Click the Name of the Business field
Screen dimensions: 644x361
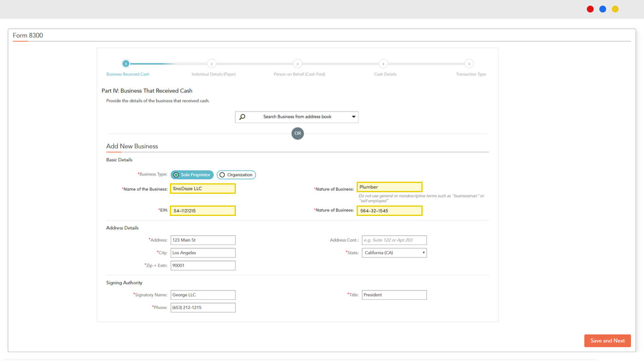(203, 189)
